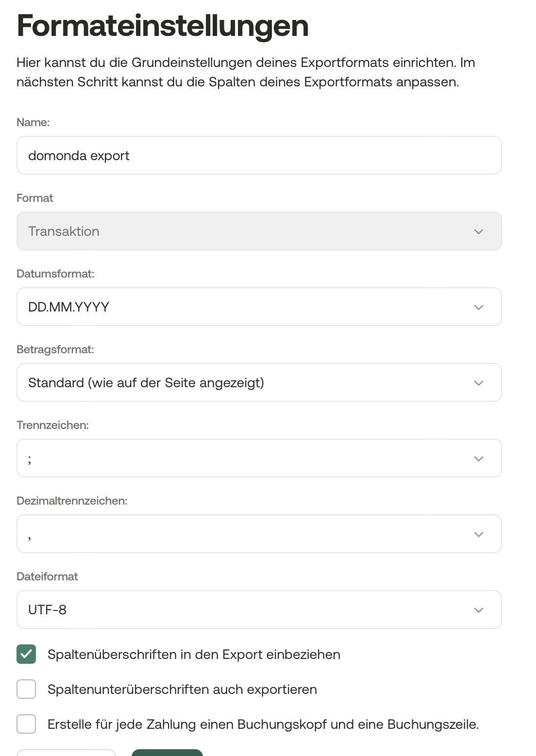Expand the UTF-8 file format dropdown
Viewport: 536px width, 756px height.
(x=259, y=609)
